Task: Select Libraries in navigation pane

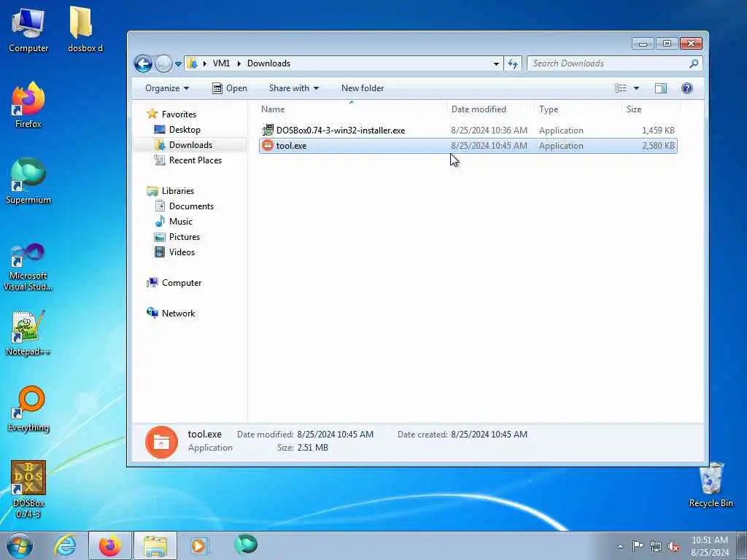Action: click(x=178, y=191)
